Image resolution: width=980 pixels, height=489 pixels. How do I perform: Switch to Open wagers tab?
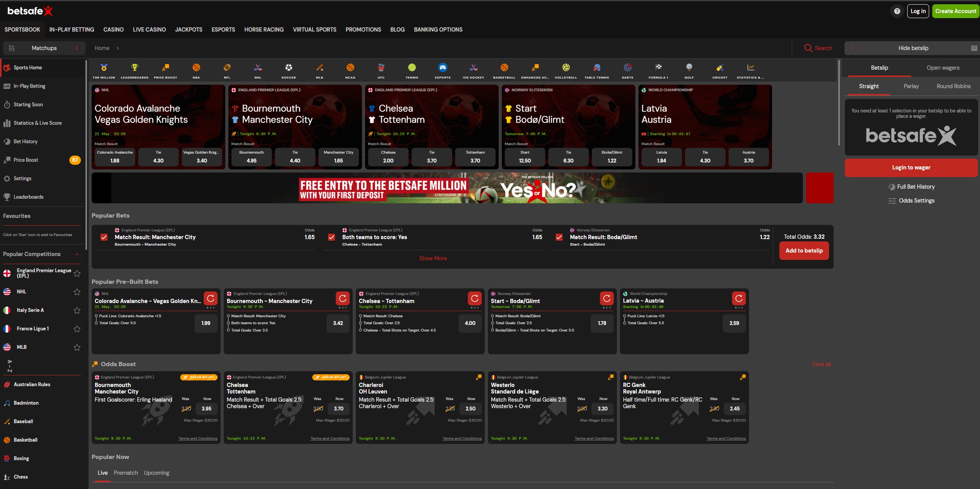coord(943,68)
